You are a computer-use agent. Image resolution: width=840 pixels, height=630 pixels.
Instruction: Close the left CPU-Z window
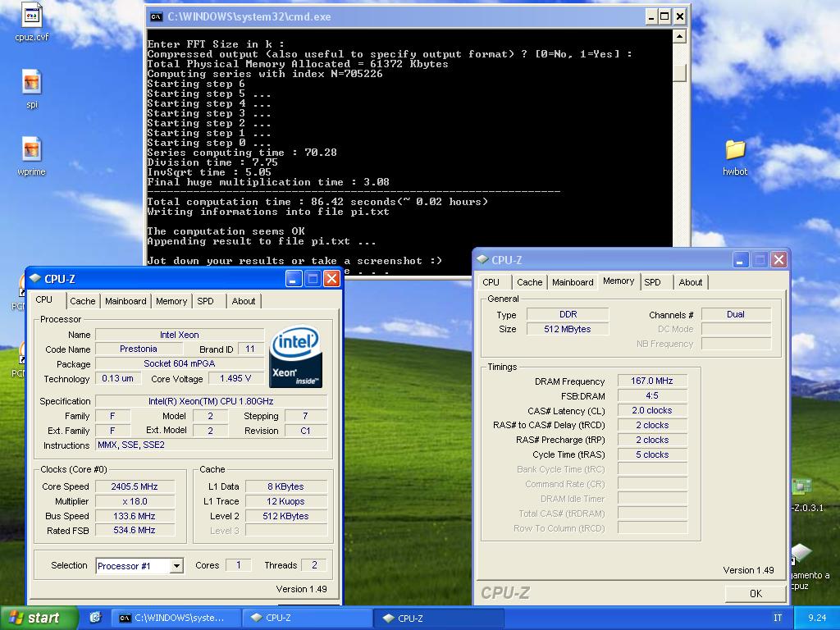tap(331, 279)
